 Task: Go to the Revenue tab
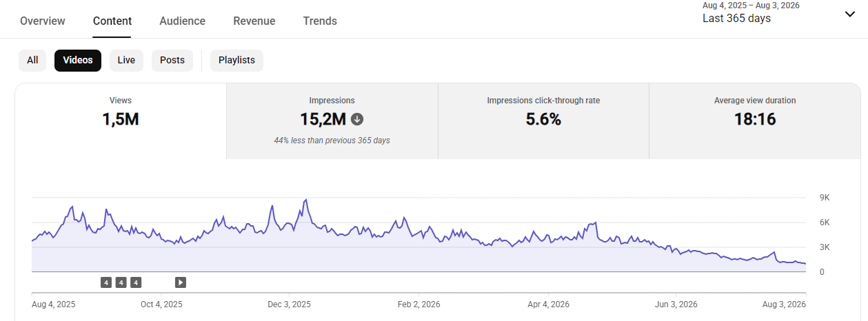click(x=254, y=21)
